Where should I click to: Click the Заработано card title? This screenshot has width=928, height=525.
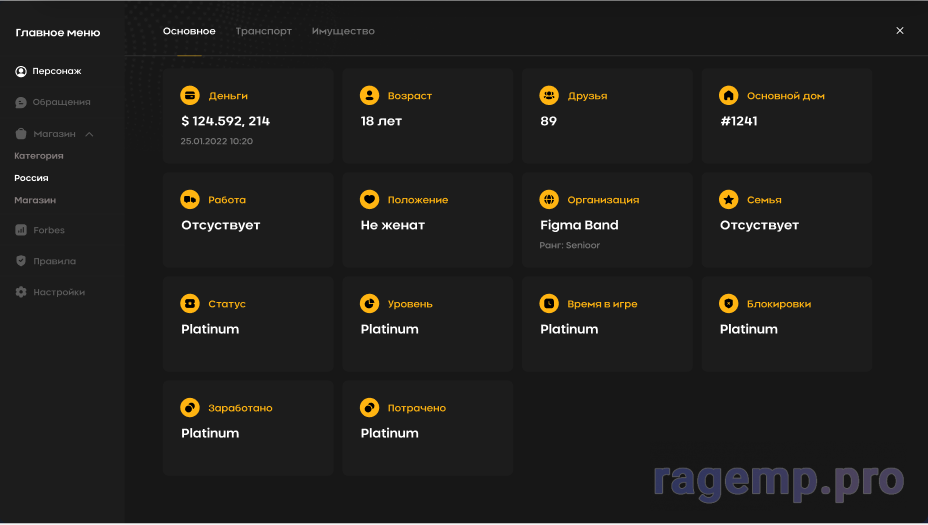(x=240, y=408)
